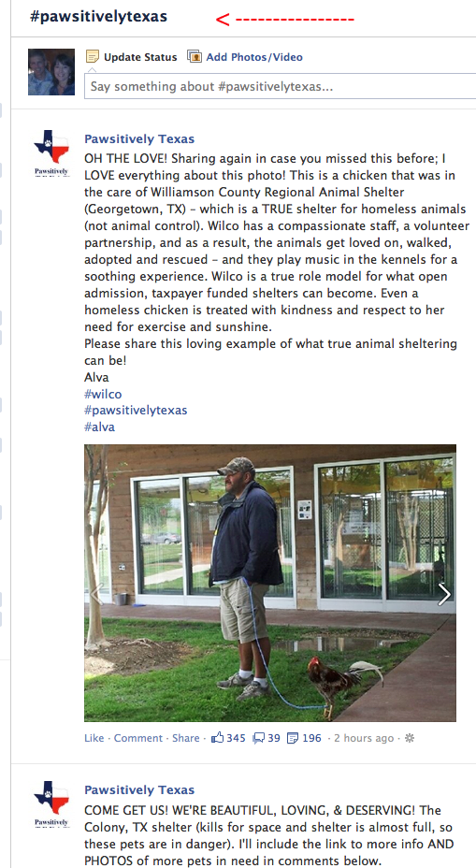Click the Update Status note icon
This screenshot has height=868, width=476.
click(93, 56)
